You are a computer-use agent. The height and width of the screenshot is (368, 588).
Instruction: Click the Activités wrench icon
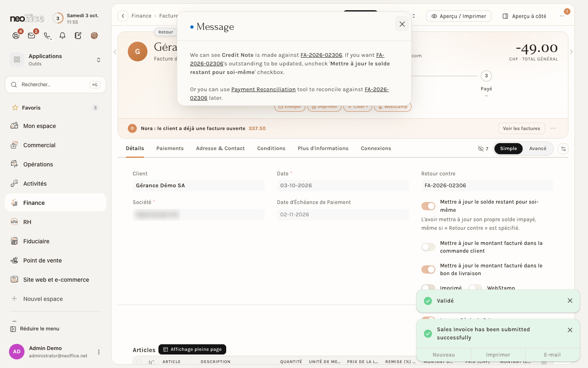pyautogui.click(x=14, y=183)
